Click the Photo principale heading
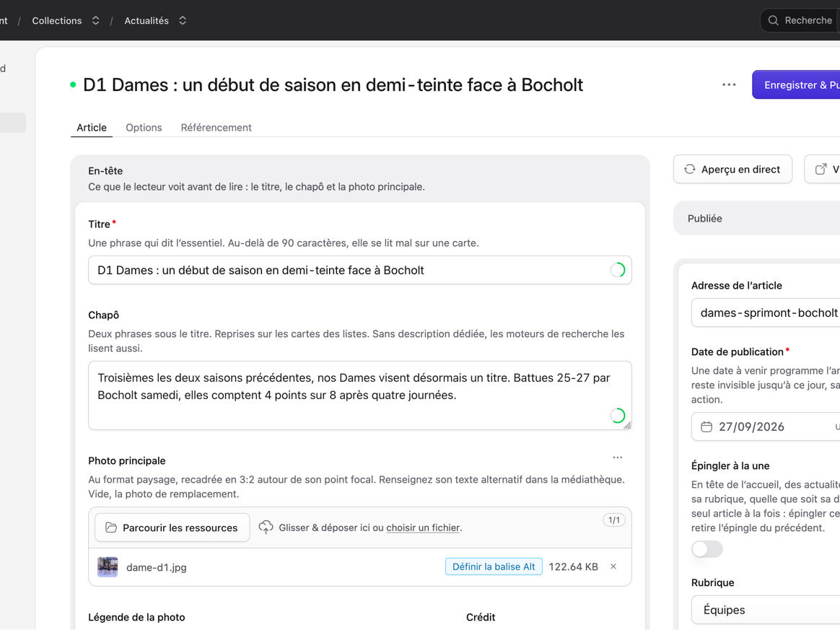840x630 pixels. point(127,460)
